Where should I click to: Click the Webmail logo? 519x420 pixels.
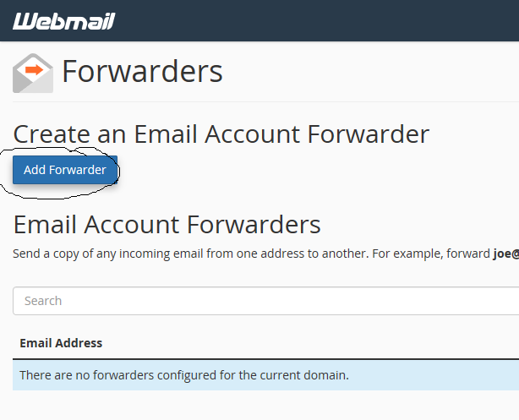click(x=63, y=21)
